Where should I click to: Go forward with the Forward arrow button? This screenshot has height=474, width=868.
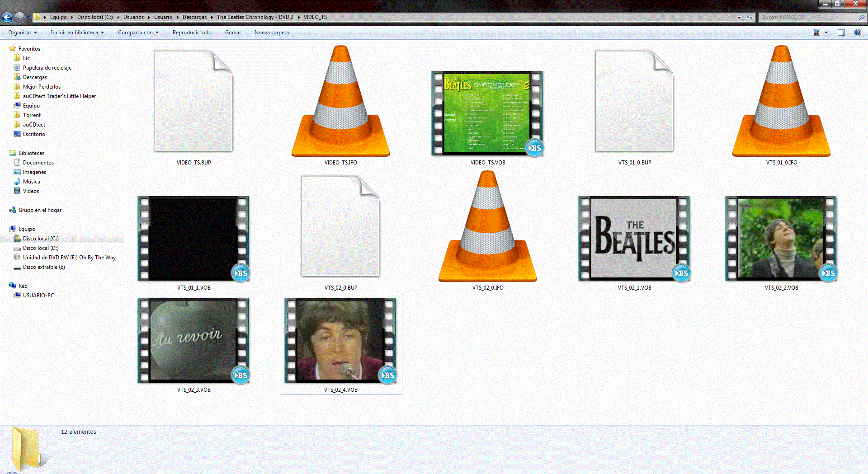(x=19, y=17)
